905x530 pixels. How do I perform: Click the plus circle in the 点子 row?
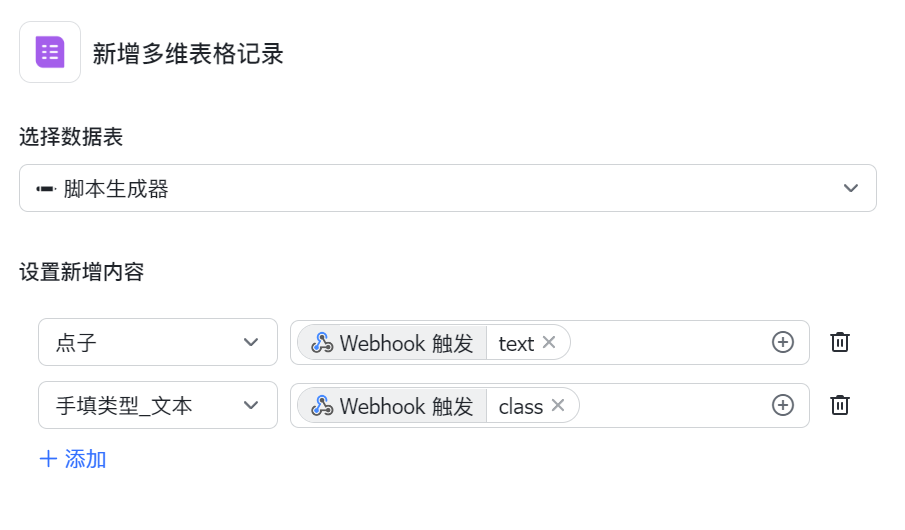(783, 342)
